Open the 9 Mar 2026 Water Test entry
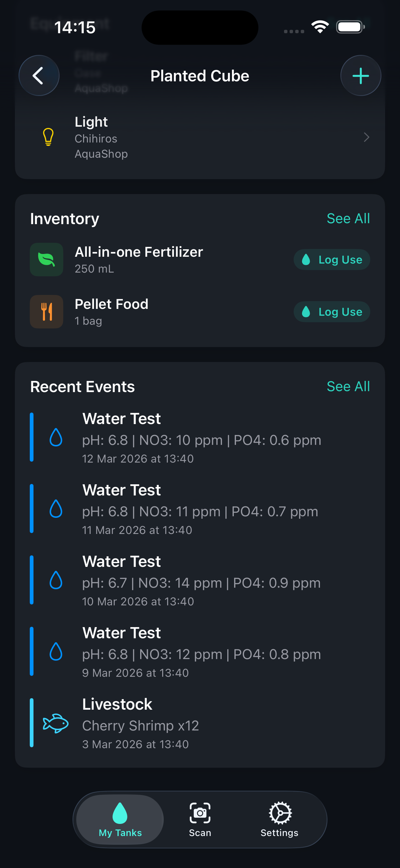The width and height of the screenshot is (400, 868). click(200, 652)
